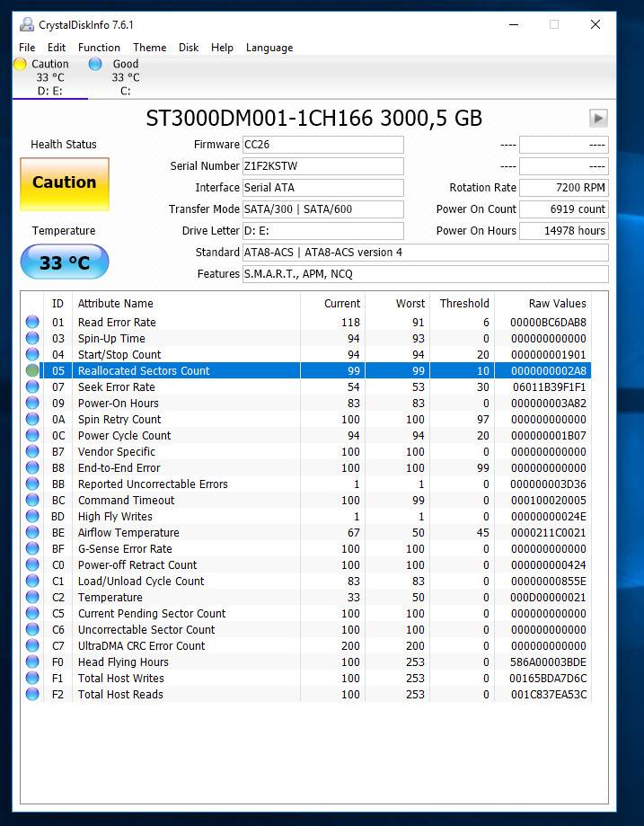The height and width of the screenshot is (826, 644).
Task: Click the yellow Caution disk status icon
Action: point(20,64)
